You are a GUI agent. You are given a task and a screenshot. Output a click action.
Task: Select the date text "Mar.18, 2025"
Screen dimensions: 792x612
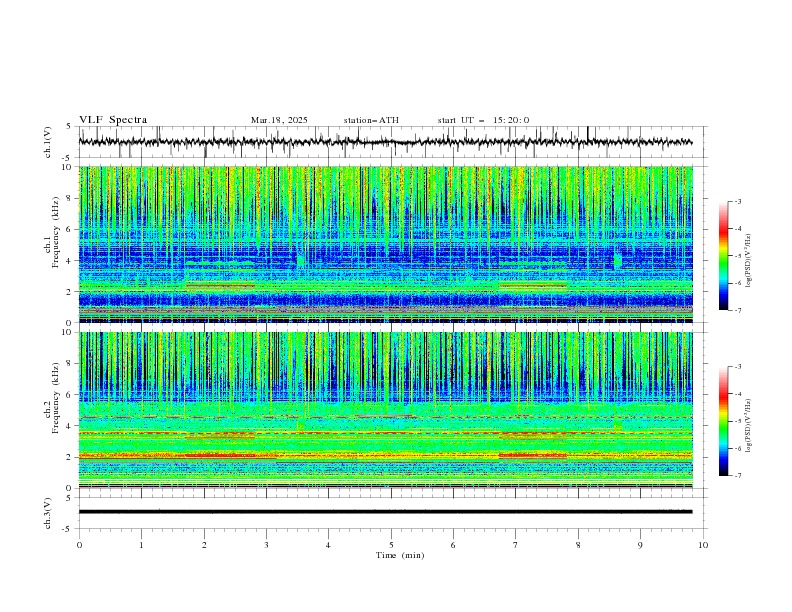pyautogui.click(x=279, y=120)
